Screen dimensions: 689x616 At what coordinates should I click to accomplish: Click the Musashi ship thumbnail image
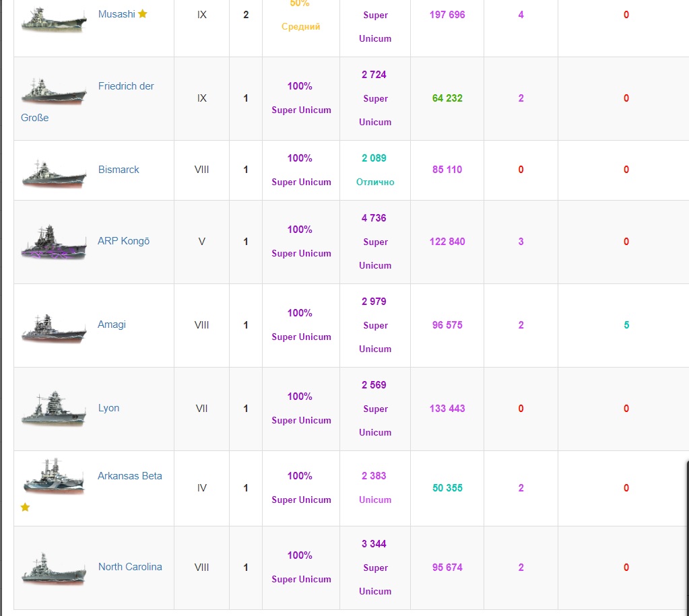coord(54,20)
